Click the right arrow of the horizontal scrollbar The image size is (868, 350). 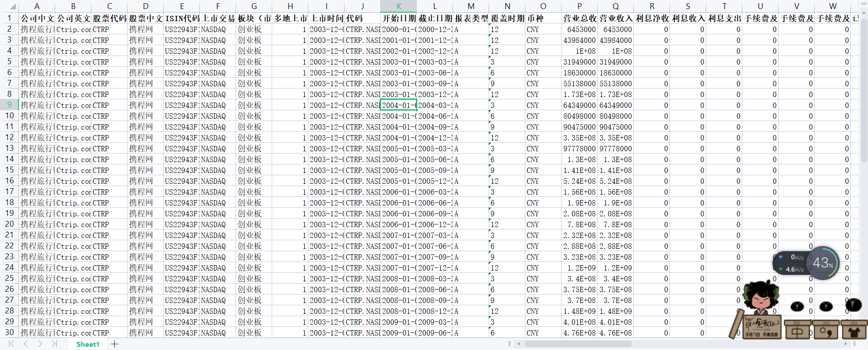(x=846, y=344)
